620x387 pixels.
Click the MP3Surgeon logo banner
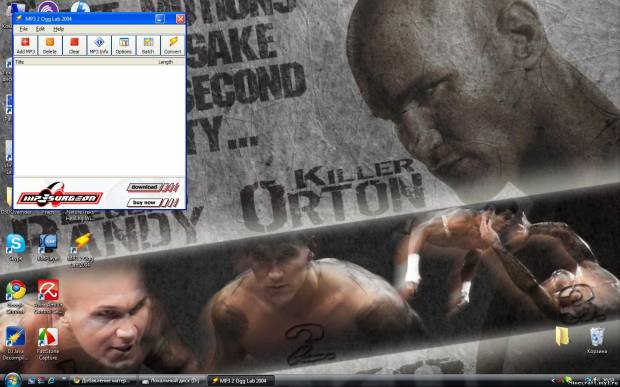(x=59, y=195)
